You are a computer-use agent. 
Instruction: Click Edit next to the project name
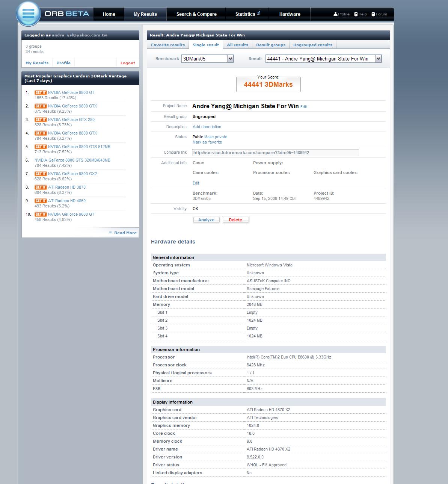coord(304,107)
